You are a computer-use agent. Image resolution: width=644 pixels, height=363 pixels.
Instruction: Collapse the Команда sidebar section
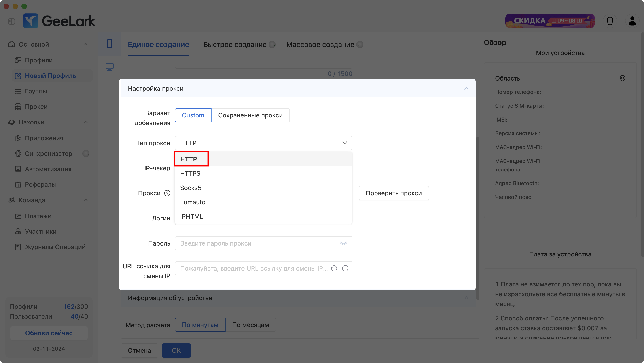[x=86, y=200]
